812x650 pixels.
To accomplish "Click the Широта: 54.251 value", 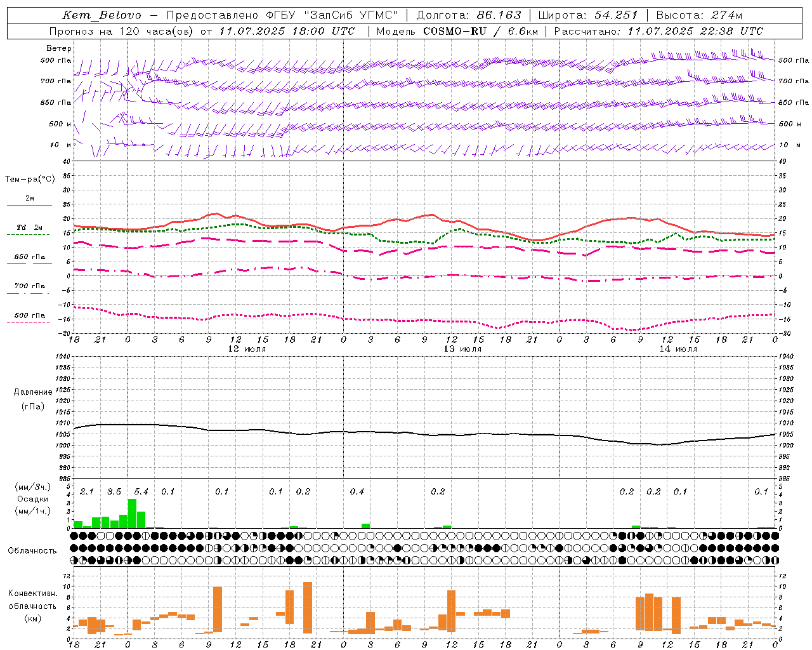I will [x=587, y=15].
